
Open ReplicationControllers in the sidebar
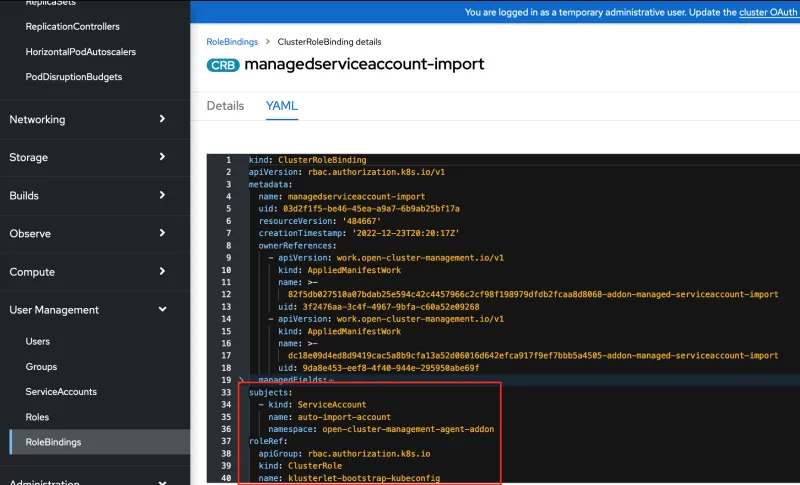coord(72,26)
